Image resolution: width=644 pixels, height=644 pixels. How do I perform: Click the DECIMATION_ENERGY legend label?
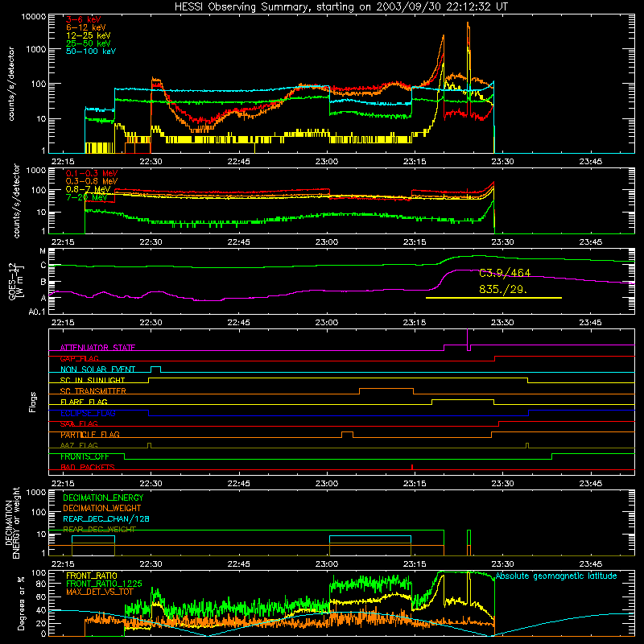[103, 497]
